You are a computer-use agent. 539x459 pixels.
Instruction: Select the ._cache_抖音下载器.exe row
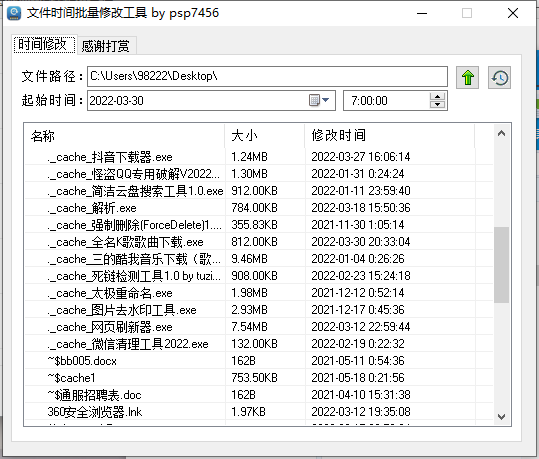(259, 157)
